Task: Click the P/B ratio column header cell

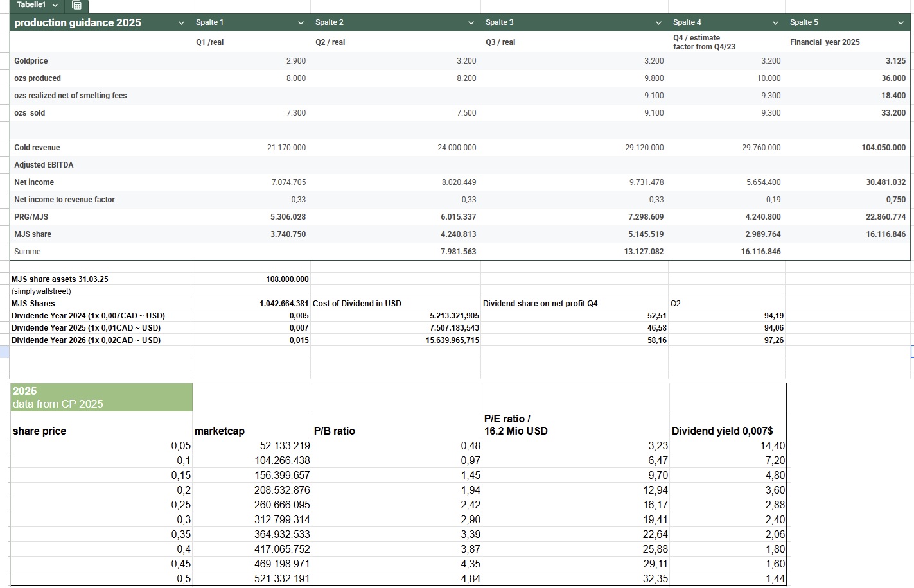Action: (x=335, y=431)
